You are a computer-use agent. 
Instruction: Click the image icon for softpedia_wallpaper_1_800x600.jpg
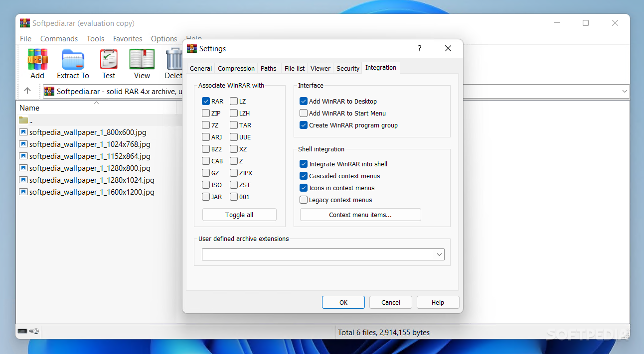click(23, 132)
